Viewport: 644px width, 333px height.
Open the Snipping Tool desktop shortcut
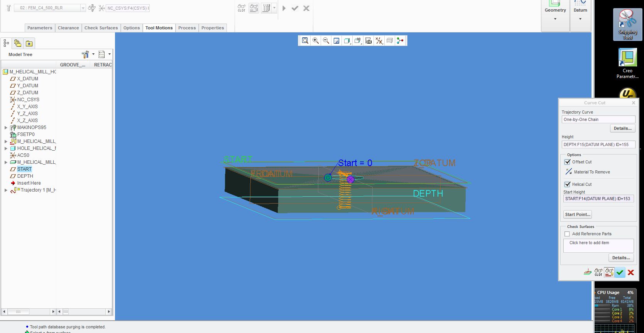click(627, 25)
